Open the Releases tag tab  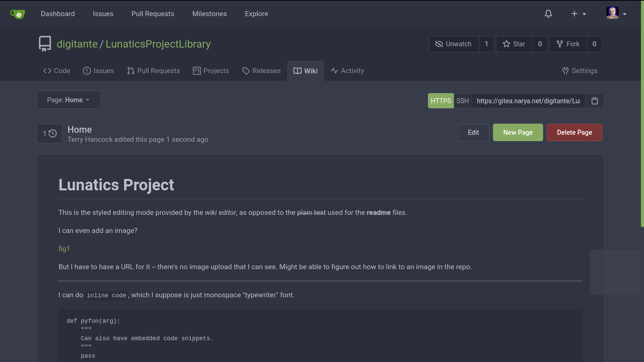click(261, 71)
